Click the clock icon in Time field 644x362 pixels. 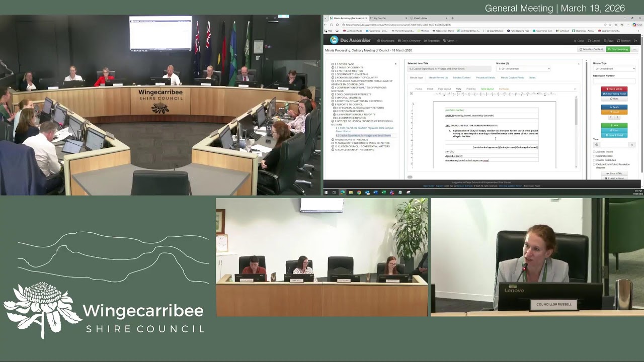pyautogui.click(x=597, y=145)
